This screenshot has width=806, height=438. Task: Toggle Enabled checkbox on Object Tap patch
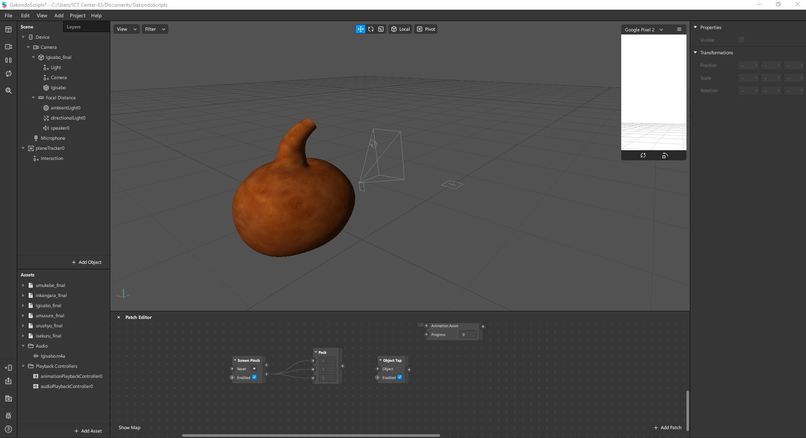tap(399, 377)
